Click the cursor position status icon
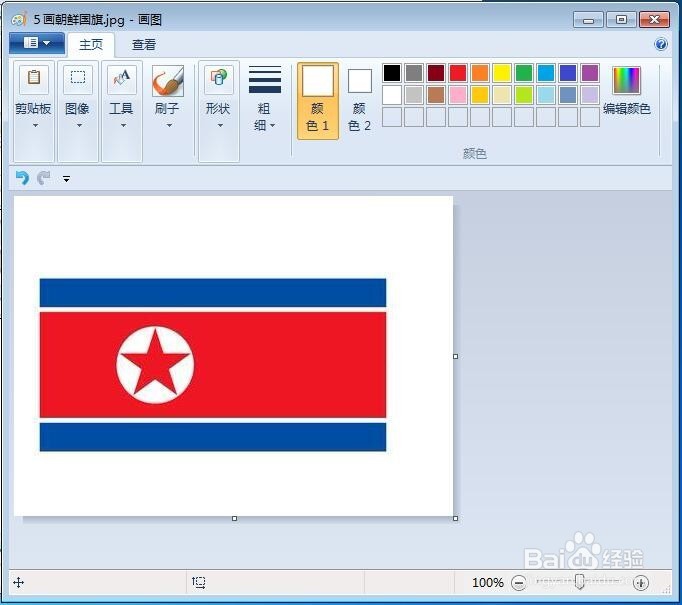 tap(19, 582)
